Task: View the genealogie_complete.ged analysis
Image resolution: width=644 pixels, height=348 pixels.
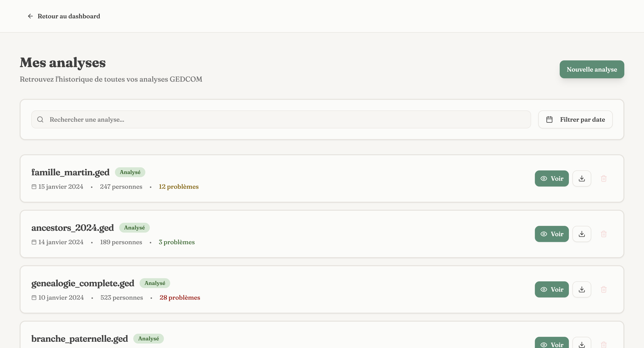Action: (552, 289)
